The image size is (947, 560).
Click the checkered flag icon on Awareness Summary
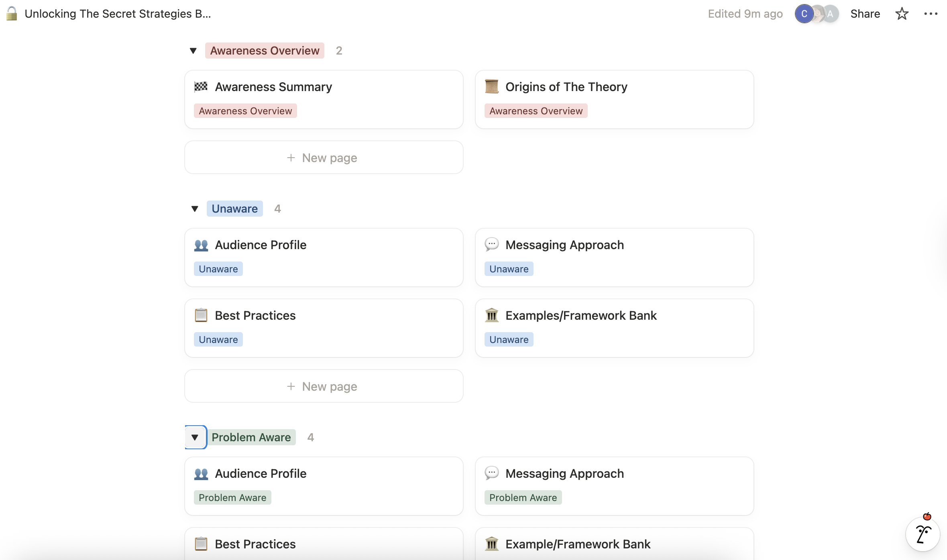pyautogui.click(x=201, y=87)
